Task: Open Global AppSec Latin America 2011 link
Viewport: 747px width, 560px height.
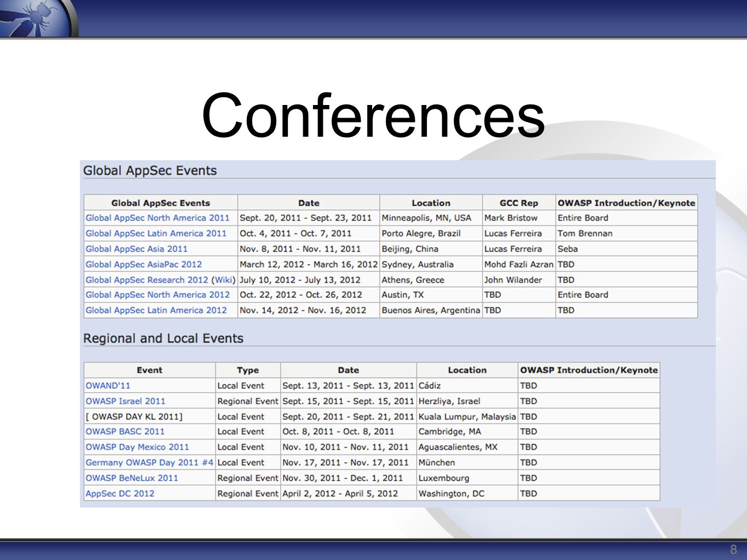Action: 156,233
